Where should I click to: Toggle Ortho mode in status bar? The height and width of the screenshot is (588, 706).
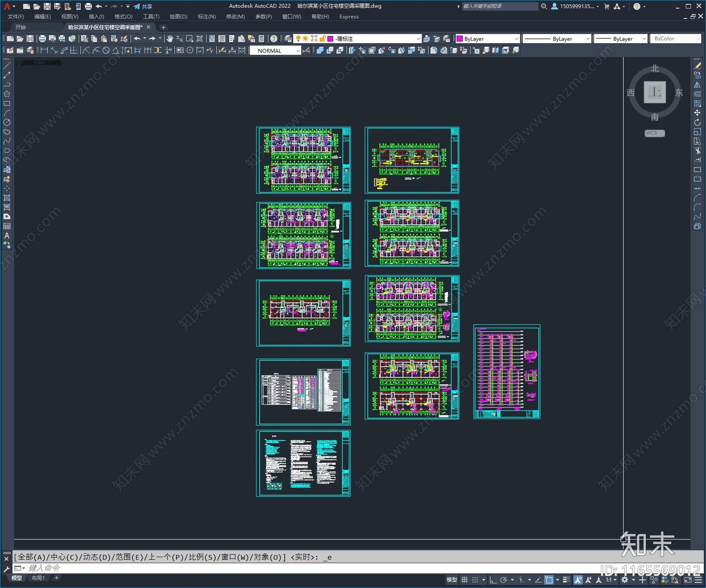493,580
